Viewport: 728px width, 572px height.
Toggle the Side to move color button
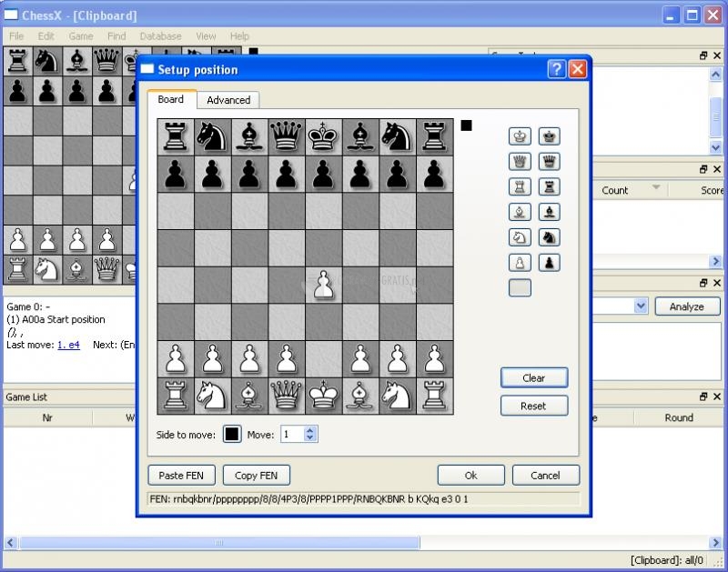232,434
